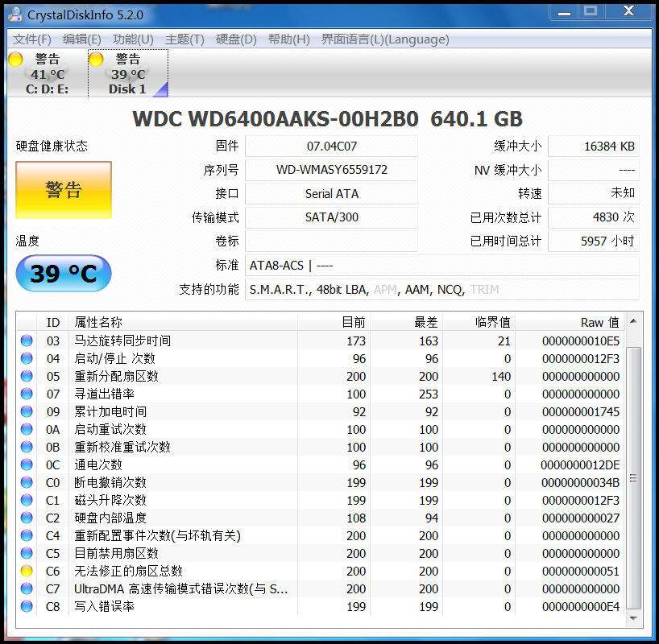
Task: Click the ID column header
Action: [x=53, y=322]
